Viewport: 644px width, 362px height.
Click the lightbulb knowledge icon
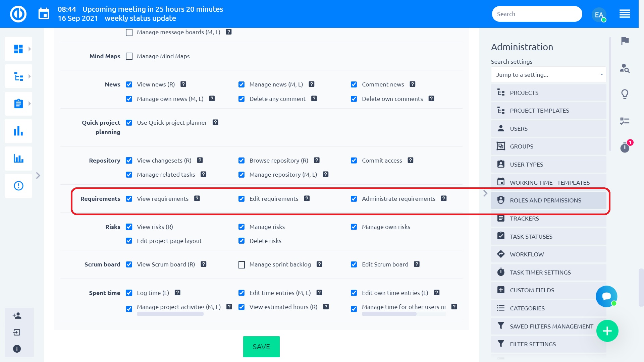point(625,94)
